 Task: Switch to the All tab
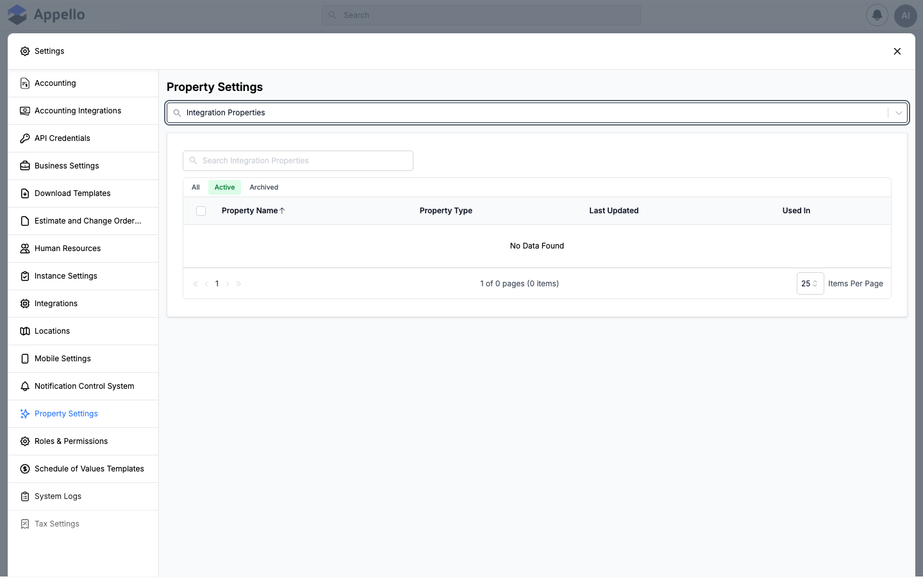point(195,188)
